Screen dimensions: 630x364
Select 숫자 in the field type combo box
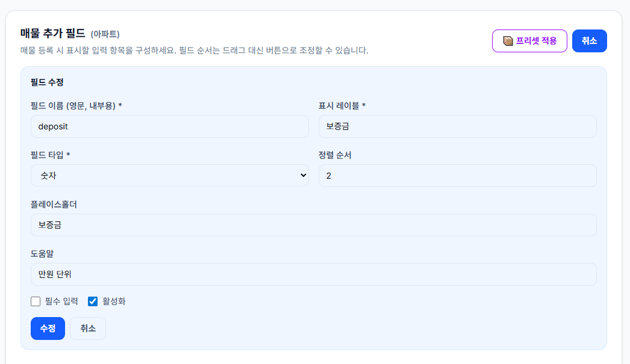coord(169,175)
